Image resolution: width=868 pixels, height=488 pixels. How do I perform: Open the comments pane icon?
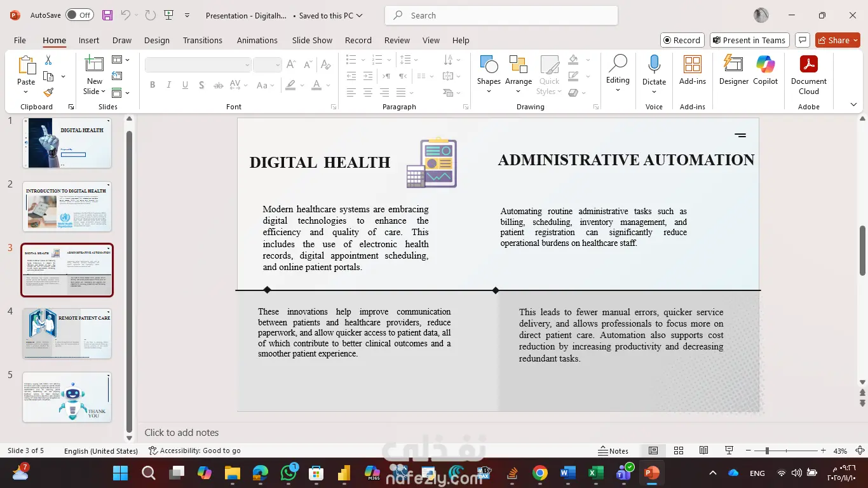click(x=803, y=40)
